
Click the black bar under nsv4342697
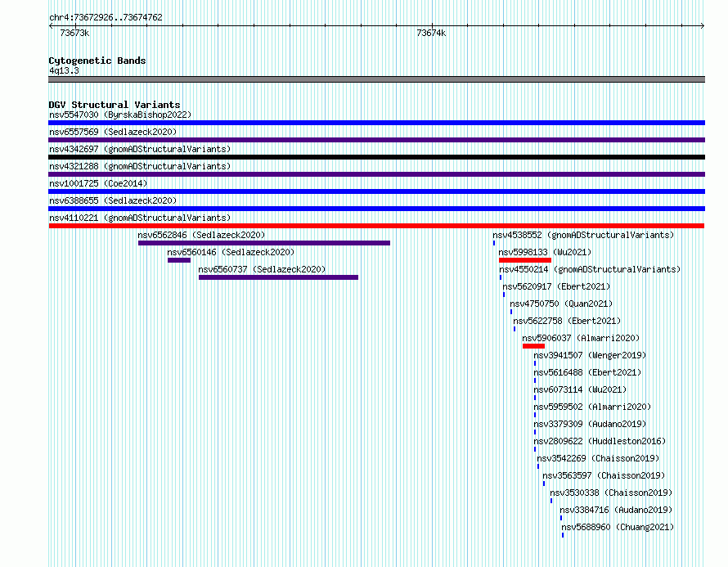pos(376,157)
